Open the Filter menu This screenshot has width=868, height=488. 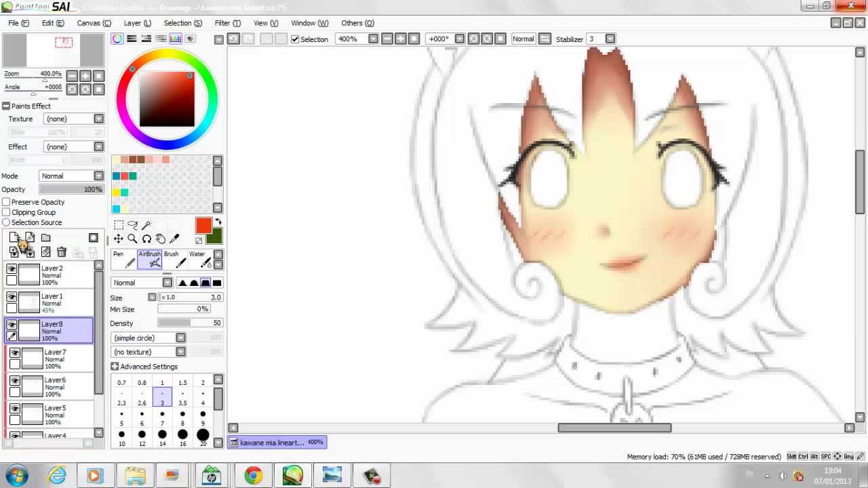228,23
